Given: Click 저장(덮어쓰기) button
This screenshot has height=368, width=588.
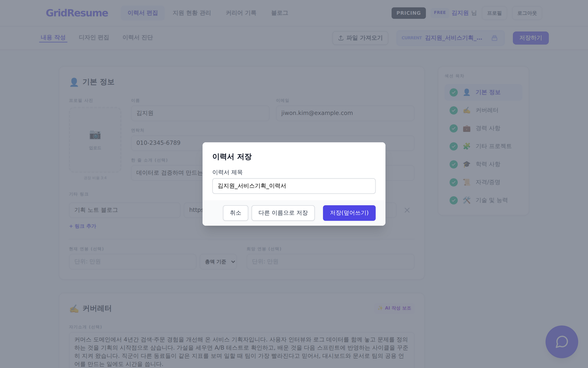Looking at the screenshot, I should pyautogui.click(x=349, y=213).
